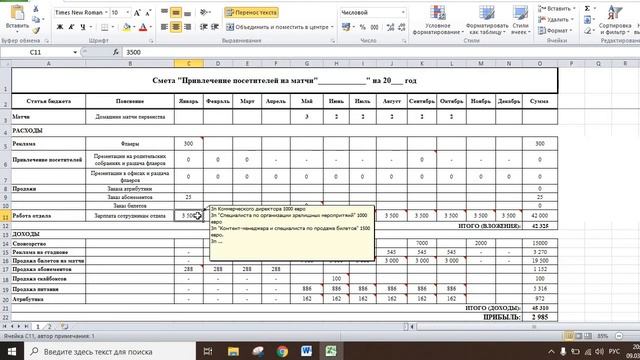Viewport: 640px width, 360px height.
Task: Click the Cut scissors icon
Action: coord(36,9)
